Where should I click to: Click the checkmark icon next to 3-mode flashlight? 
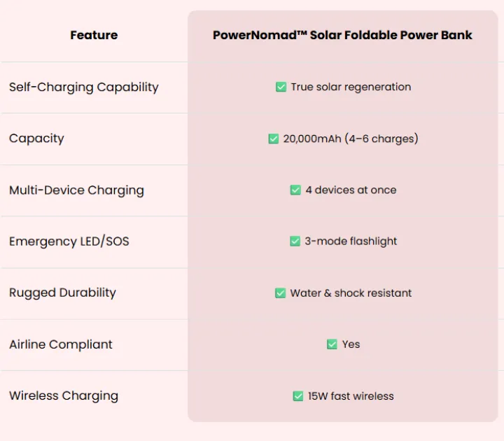click(x=295, y=241)
